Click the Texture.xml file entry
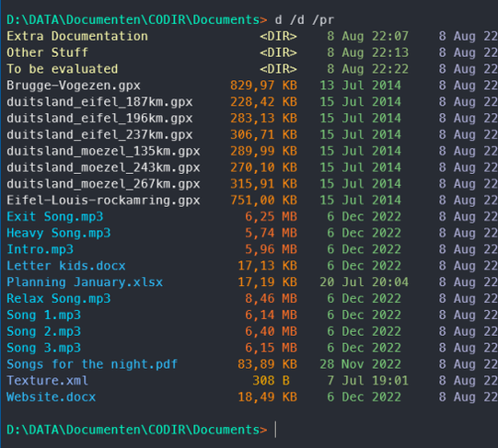This screenshot has width=498, height=448. click(x=47, y=381)
